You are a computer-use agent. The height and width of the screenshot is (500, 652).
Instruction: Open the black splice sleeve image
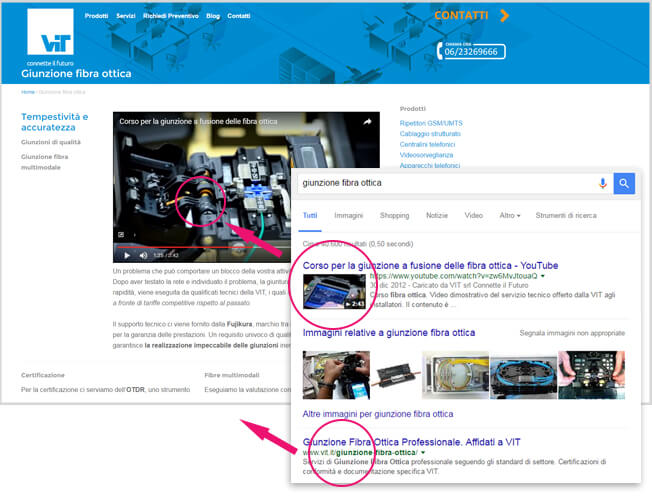pos(395,375)
